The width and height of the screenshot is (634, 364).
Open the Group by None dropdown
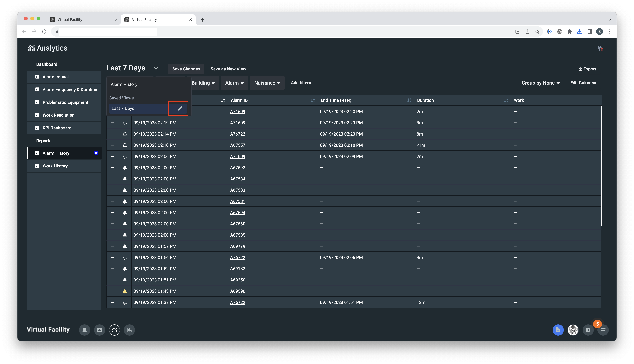point(541,83)
